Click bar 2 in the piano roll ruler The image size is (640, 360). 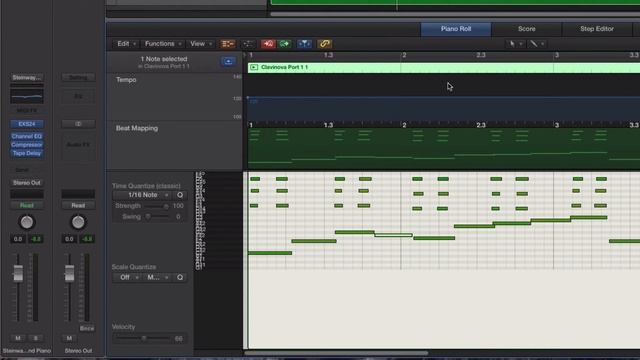(x=404, y=55)
